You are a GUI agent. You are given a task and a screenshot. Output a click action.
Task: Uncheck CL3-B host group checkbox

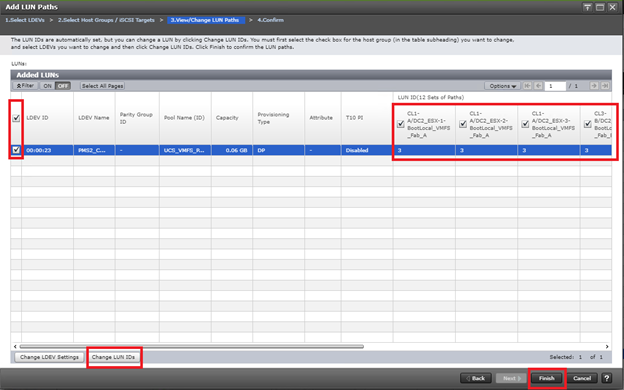click(587, 124)
